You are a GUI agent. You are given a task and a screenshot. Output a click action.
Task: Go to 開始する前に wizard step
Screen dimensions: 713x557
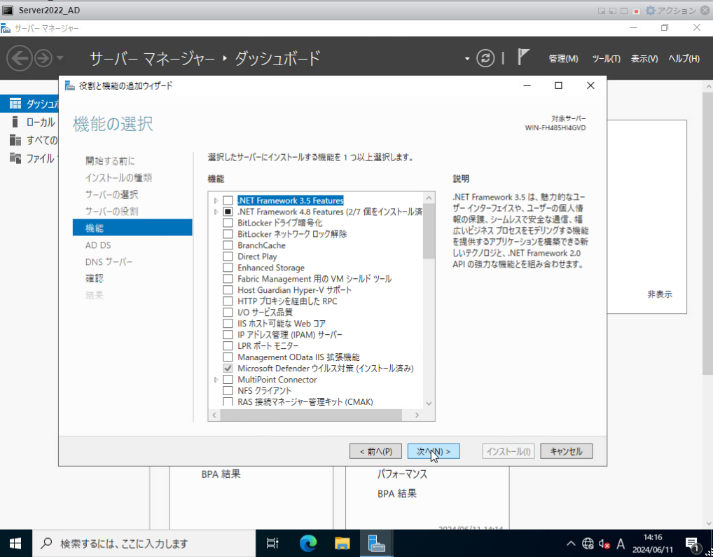pyautogui.click(x=110, y=161)
